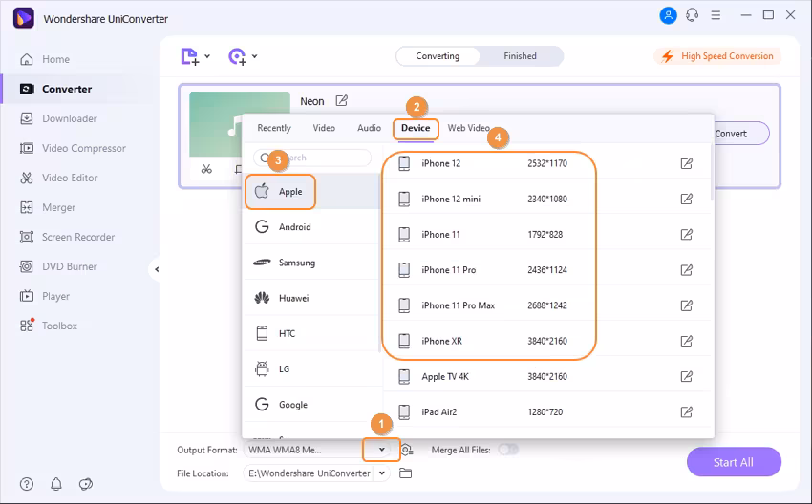Select the Samsung device brand
Image resolution: width=812 pixels, height=504 pixels.
click(310, 262)
